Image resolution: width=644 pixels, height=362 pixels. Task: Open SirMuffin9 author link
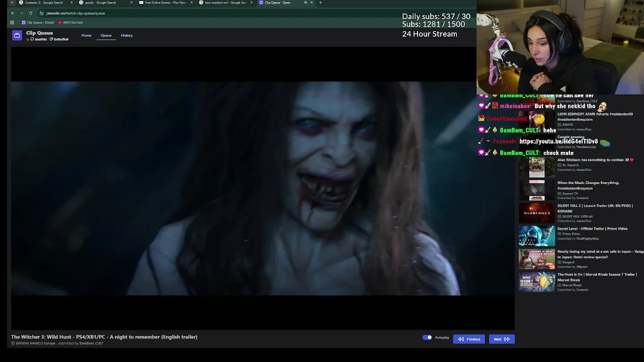point(59,39)
